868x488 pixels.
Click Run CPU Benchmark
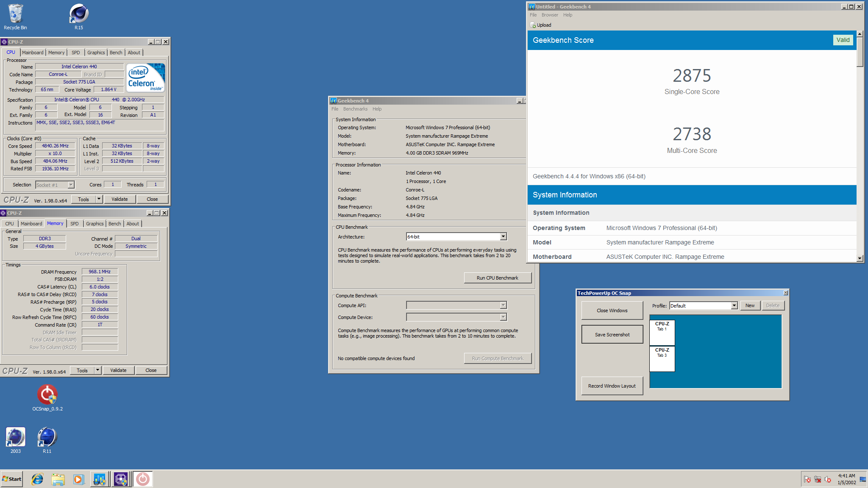(498, 278)
